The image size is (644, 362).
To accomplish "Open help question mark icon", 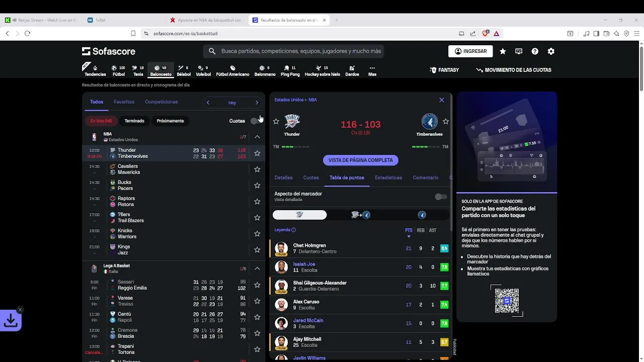I will click(x=535, y=51).
